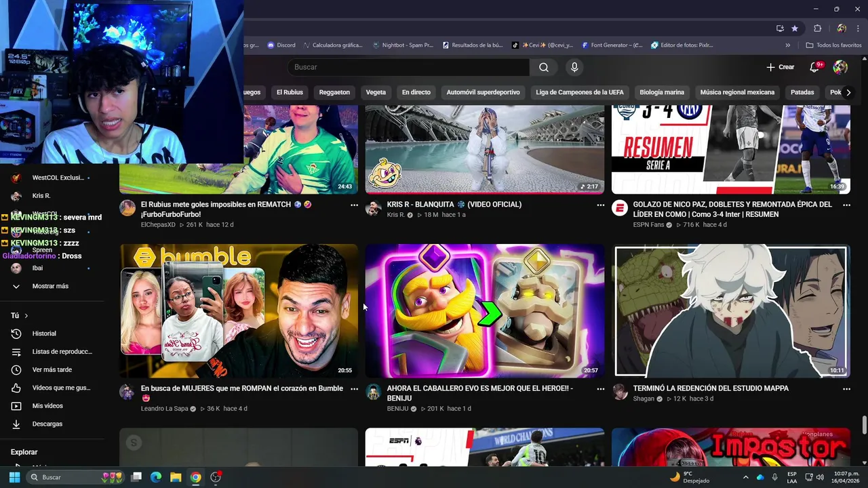This screenshot has width=868, height=488.
Task: Select En directo filter chip
Action: [416, 92]
